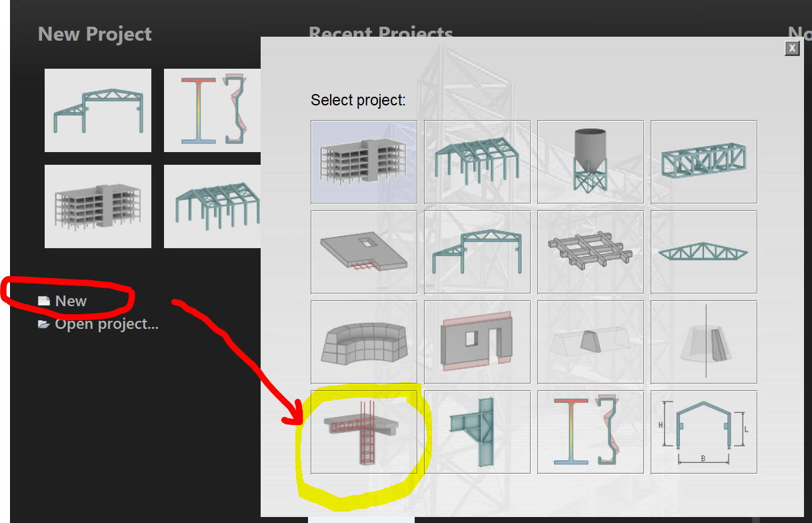812x523 pixels.
Task: Choose the dimensioned frame template
Action: point(703,431)
